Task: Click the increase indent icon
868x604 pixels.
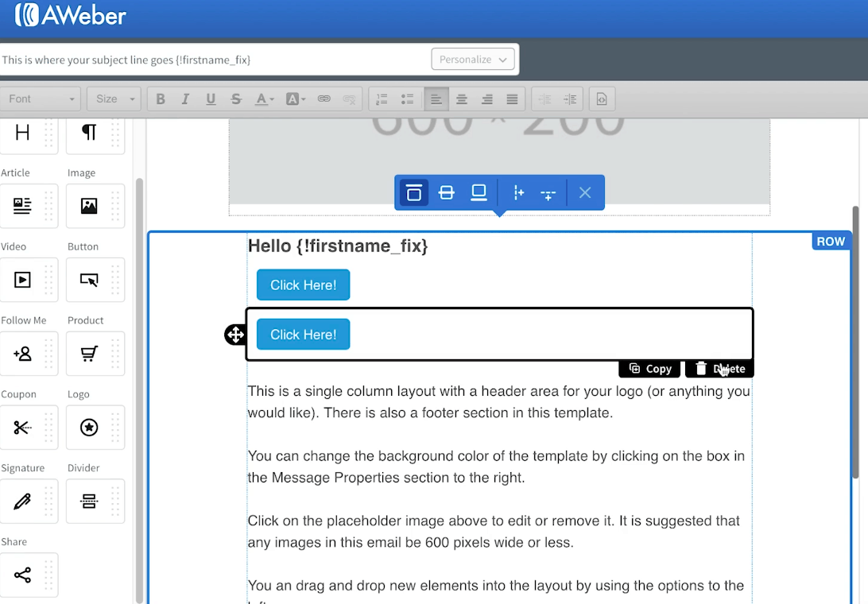Action: tap(570, 99)
